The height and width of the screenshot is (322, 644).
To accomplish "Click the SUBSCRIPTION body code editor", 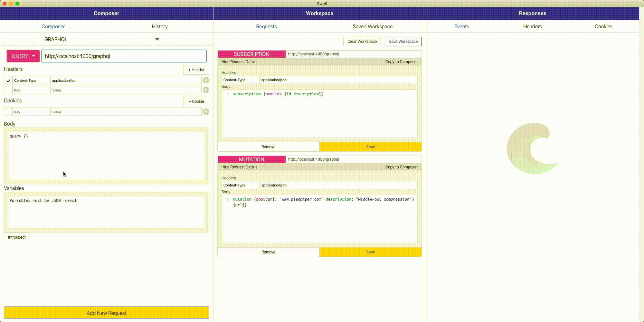I will point(319,114).
